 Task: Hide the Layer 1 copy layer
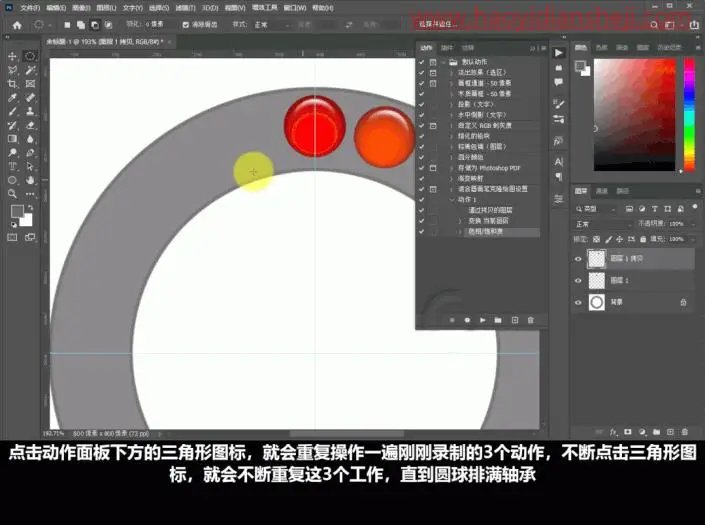tap(578, 259)
